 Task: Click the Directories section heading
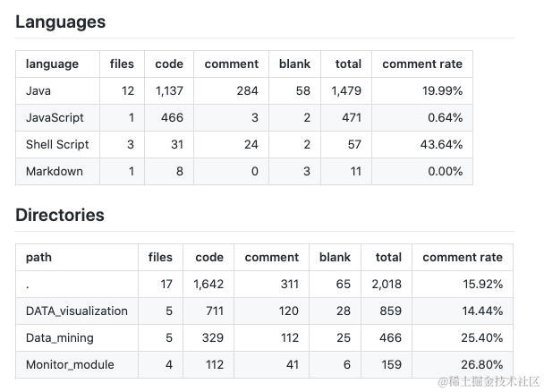pos(60,215)
